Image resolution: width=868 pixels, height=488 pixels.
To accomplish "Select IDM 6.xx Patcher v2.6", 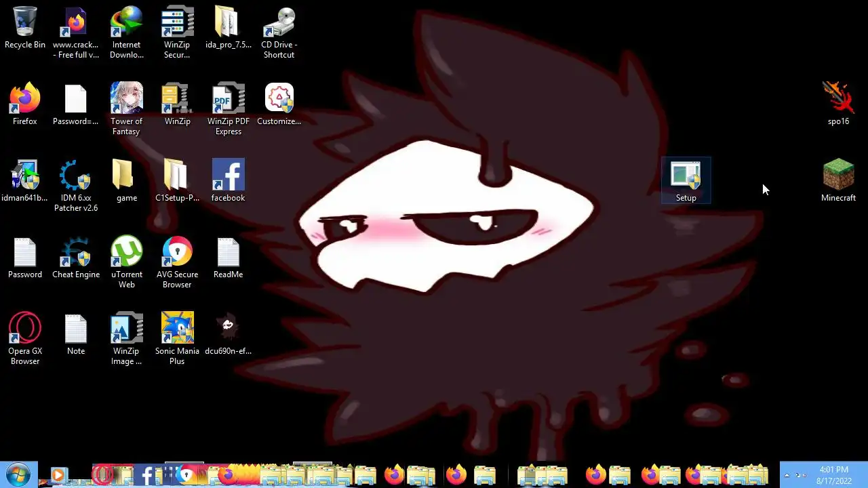I will [76, 186].
